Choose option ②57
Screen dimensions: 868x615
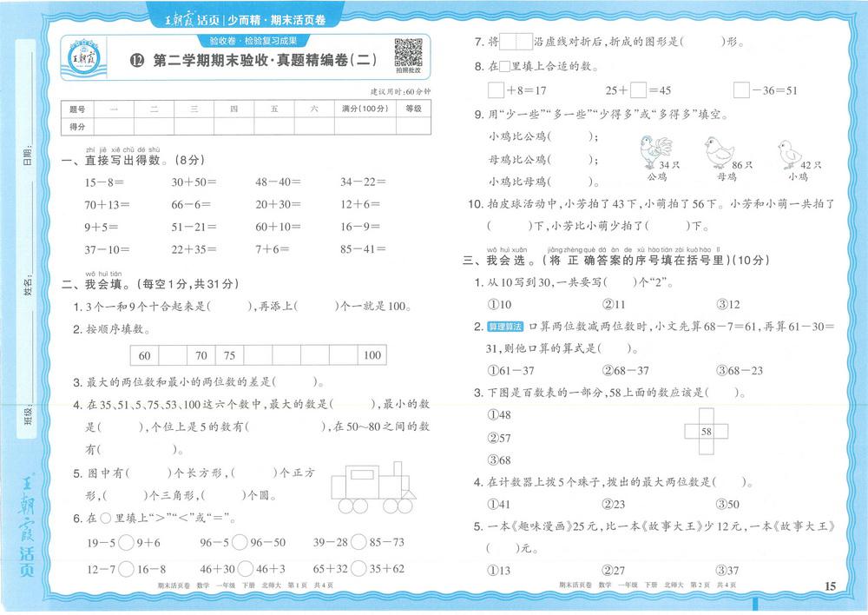pyautogui.click(x=499, y=439)
